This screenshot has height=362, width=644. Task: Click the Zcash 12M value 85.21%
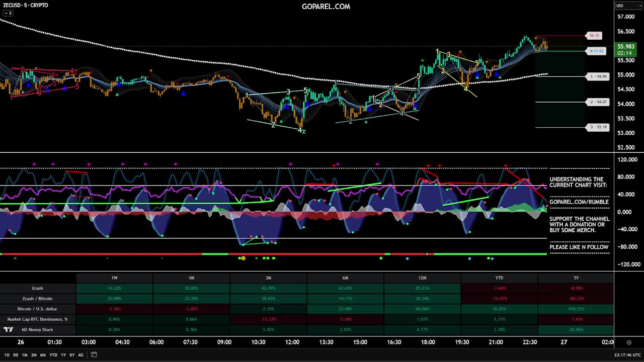click(422, 289)
